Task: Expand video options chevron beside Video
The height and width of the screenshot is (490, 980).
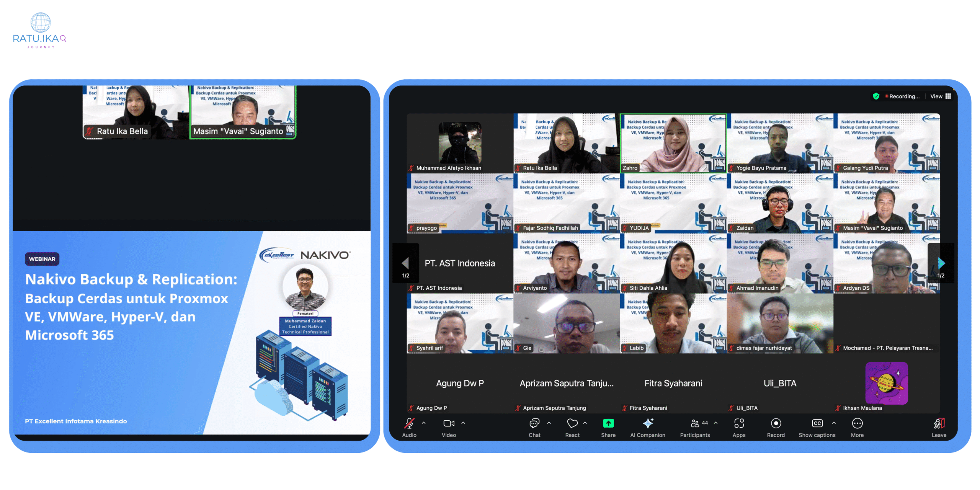Action: 463,423
